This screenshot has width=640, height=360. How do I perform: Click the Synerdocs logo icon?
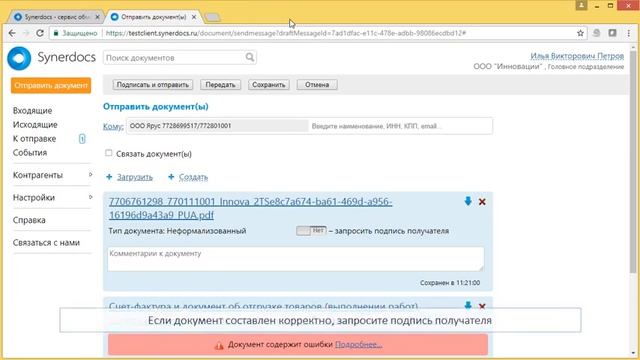coord(19,58)
